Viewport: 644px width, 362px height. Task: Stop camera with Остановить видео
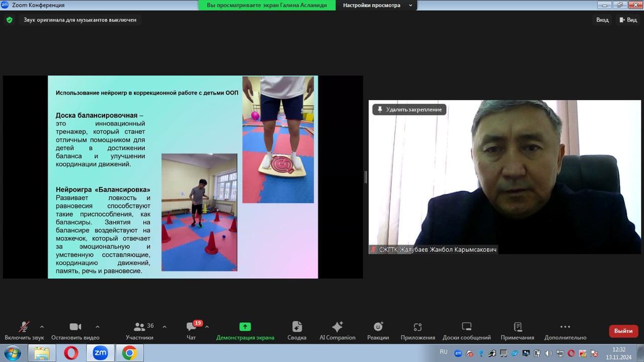tap(75, 331)
